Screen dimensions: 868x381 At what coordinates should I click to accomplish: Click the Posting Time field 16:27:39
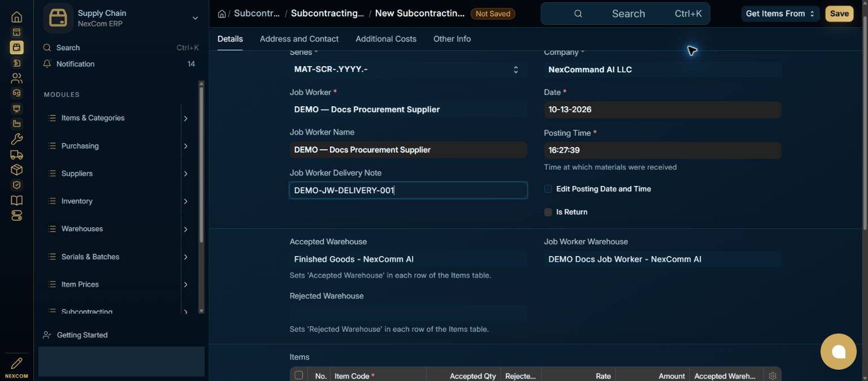pos(662,150)
